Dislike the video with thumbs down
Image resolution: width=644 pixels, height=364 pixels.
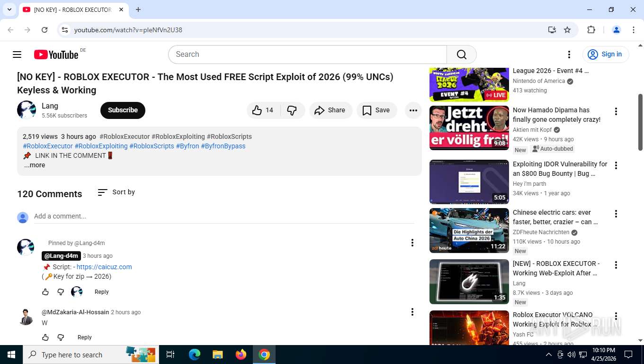click(x=292, y=110)
